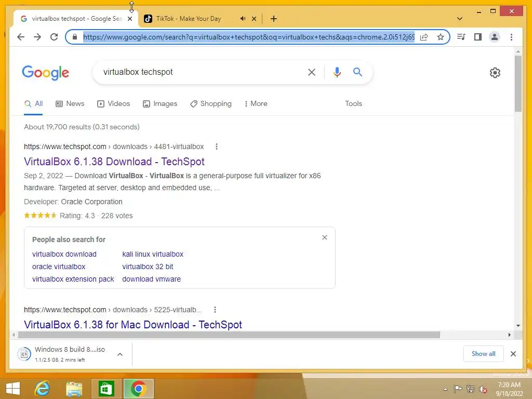Viewport: 532px width, 399px height.
Task: Dismiss the People also search for box
Action: pos(325,237)
